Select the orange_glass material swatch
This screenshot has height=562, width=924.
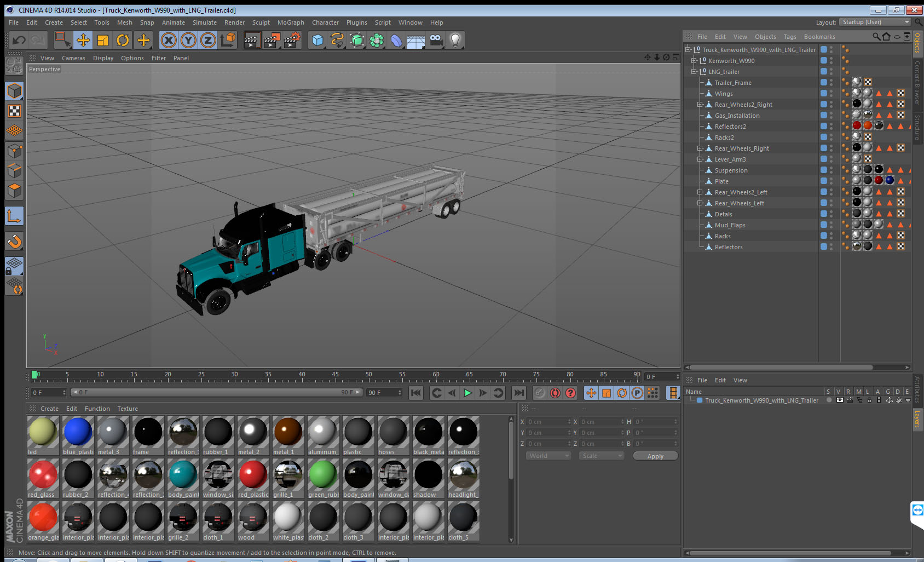[x=43, y=521]
